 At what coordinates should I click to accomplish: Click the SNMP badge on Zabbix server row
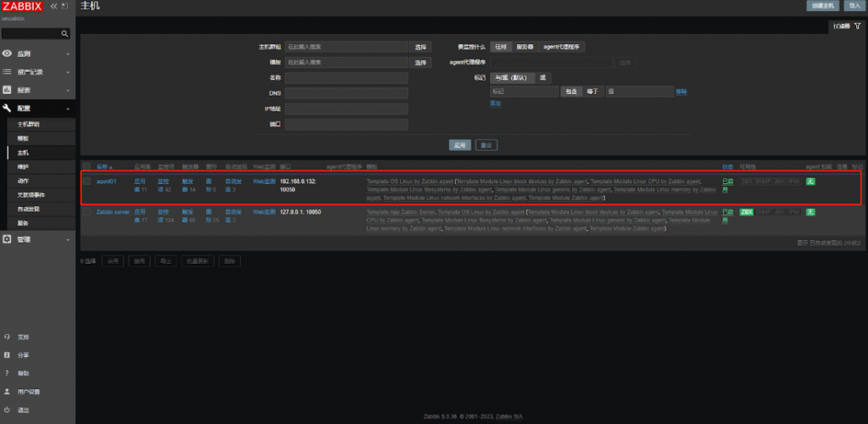pos(764,212)
